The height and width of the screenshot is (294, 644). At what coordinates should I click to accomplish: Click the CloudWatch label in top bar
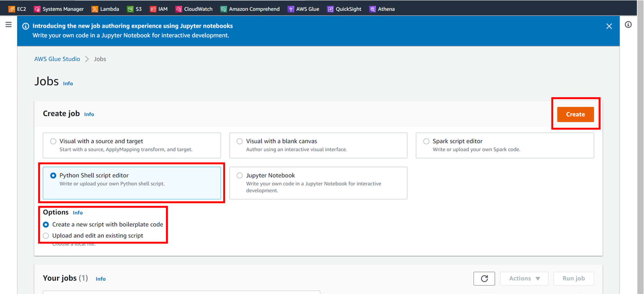198,9
